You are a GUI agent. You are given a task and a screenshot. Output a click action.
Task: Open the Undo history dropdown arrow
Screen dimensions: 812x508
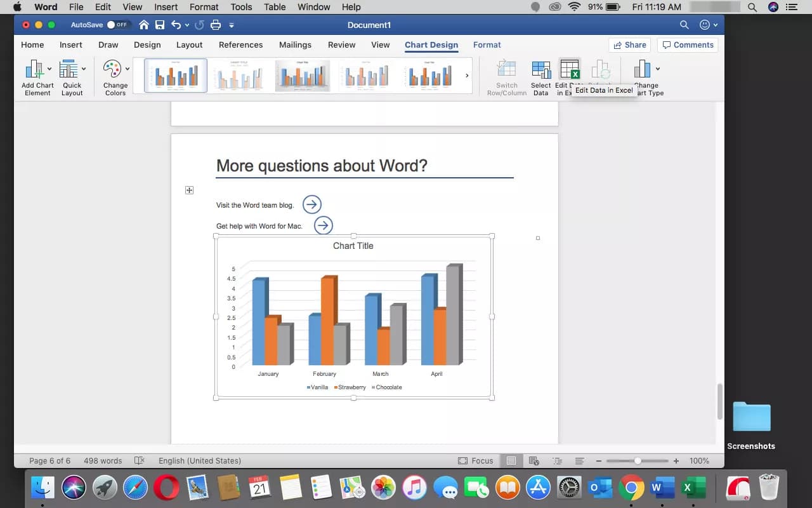(x=187, y=25)
